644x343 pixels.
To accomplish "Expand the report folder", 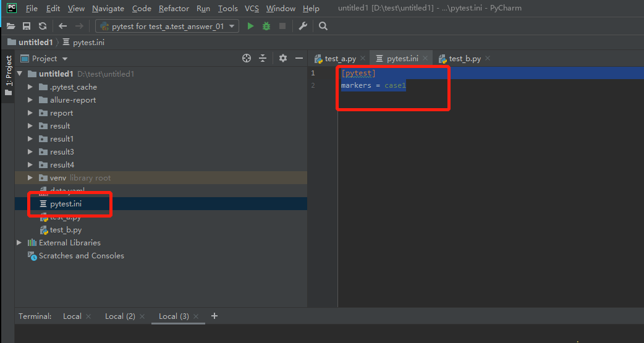I will pos(30,113).
